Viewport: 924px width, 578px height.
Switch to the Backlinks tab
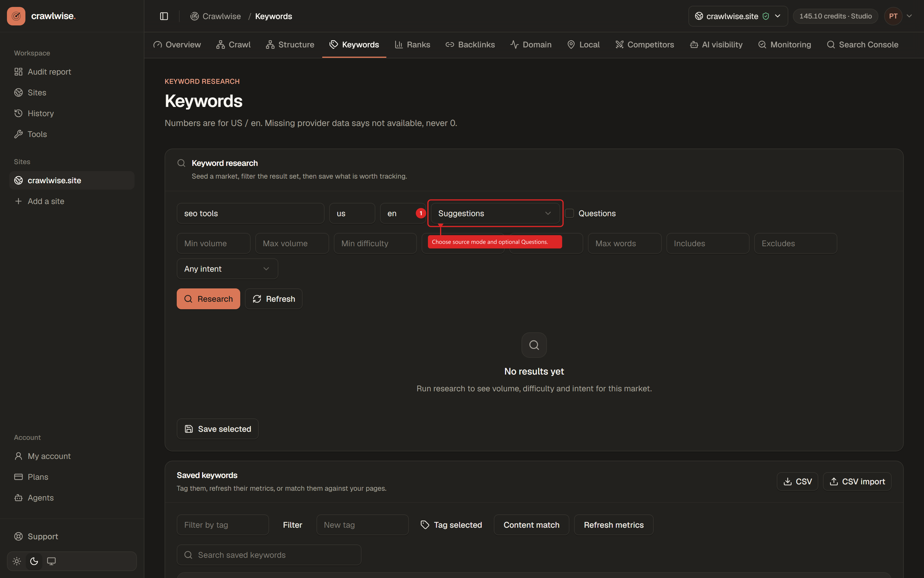470,45
